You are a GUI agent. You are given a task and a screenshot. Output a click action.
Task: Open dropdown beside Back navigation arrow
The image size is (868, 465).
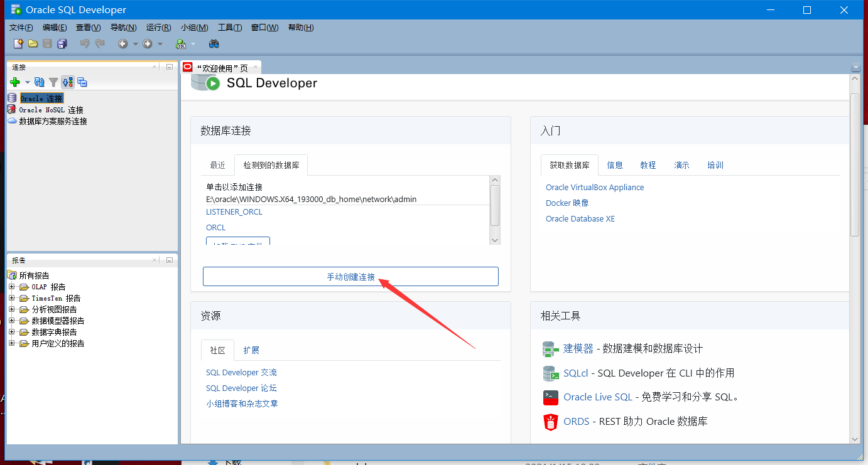coord(135,44)
